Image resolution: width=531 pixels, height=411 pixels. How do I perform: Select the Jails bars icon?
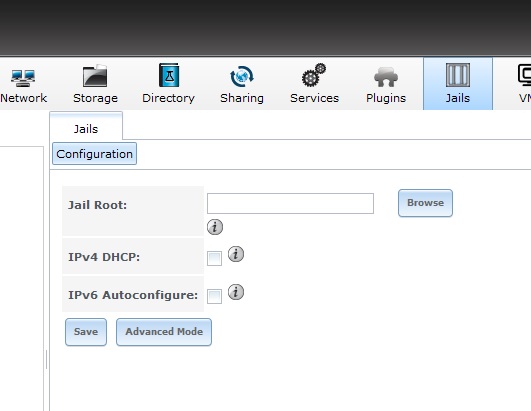[x=458, y=75]
